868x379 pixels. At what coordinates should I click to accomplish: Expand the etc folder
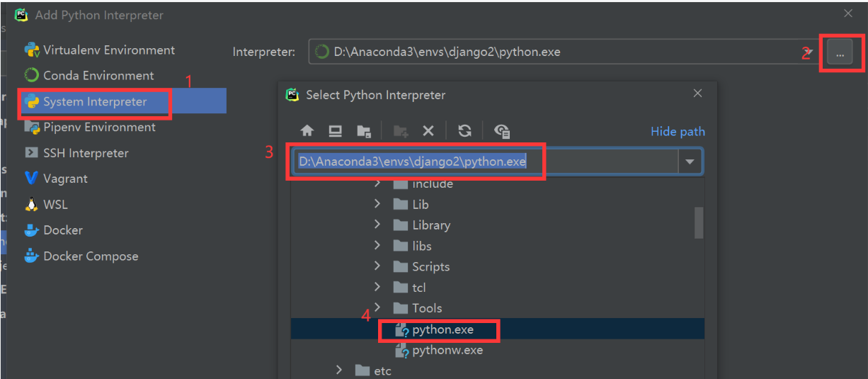(339, 370)
